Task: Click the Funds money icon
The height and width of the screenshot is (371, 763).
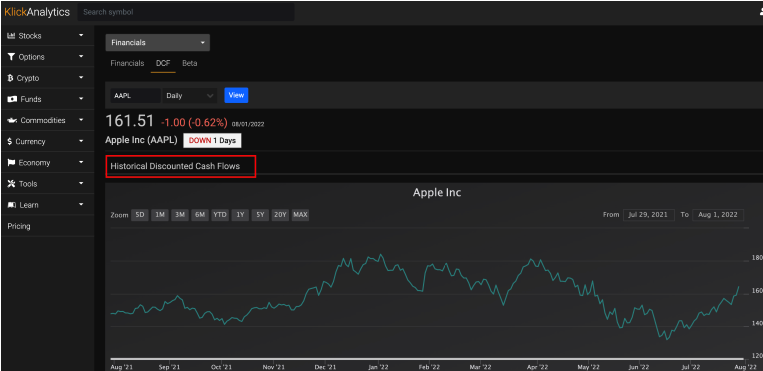Action: pyautogui.click(x=12, y=99)
